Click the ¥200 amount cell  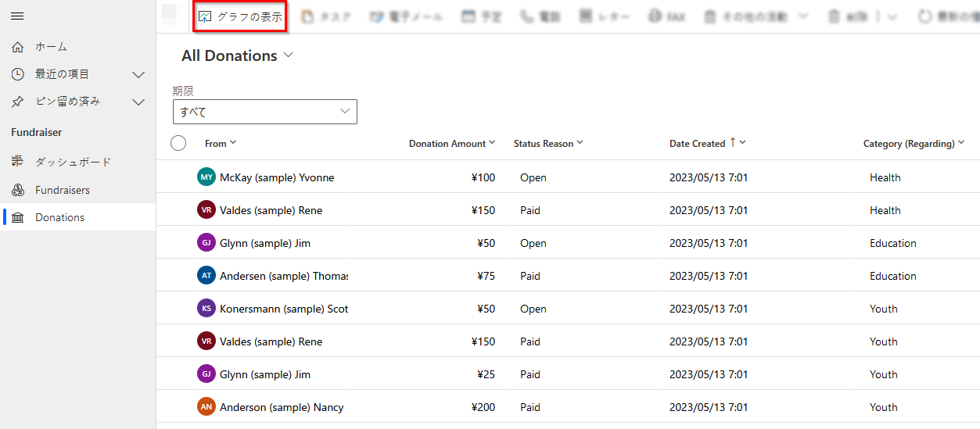[483, 407]
